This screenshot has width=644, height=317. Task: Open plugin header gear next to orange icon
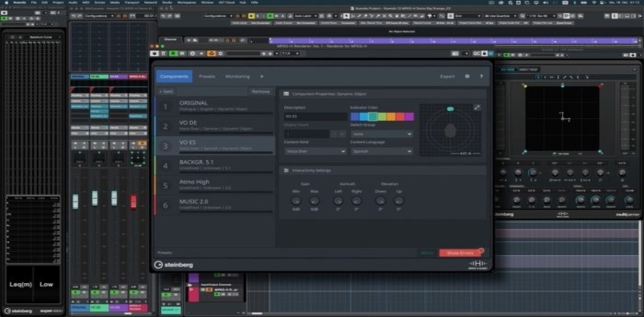220,53
